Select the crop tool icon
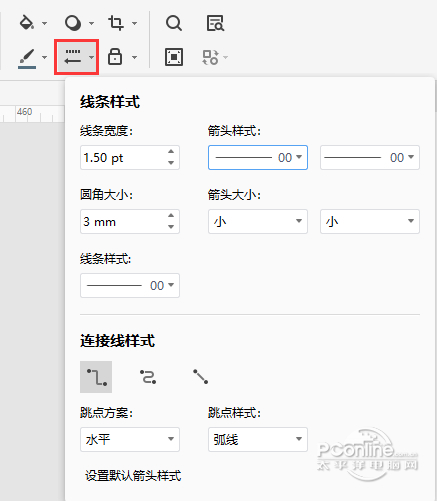Screen dimensions: 437x501 coord(116,23)
